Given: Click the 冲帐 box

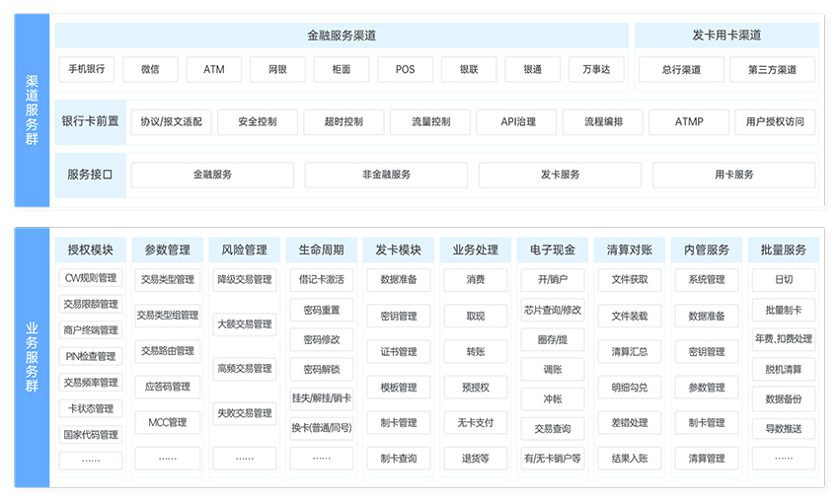Looking at the screenshot, I should point(553,398).
